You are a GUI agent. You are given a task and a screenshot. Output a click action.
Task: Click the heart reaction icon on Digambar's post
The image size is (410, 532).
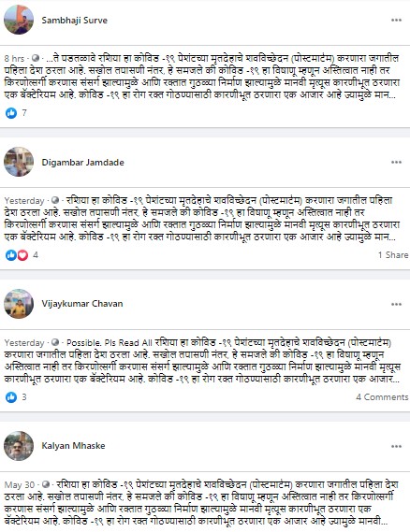(22, 255)
